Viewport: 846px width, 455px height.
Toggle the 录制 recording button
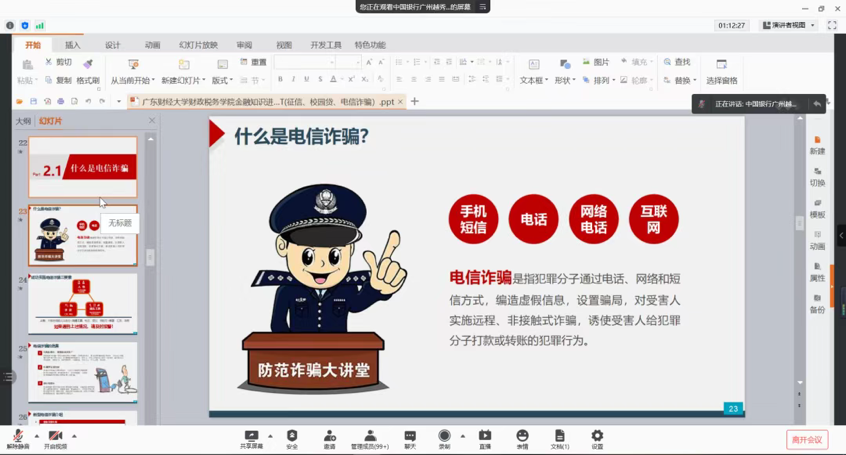(444, 437)
